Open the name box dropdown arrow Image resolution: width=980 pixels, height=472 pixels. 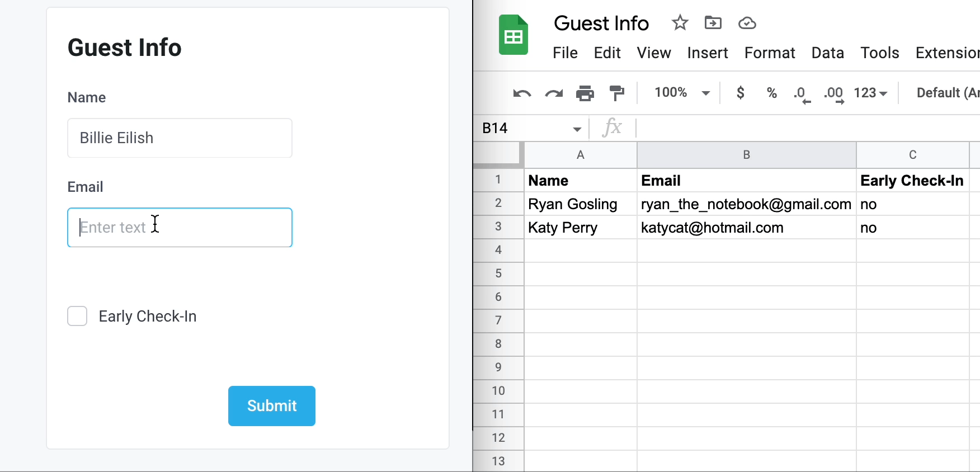pyautogui.click(x=577, y=129)
